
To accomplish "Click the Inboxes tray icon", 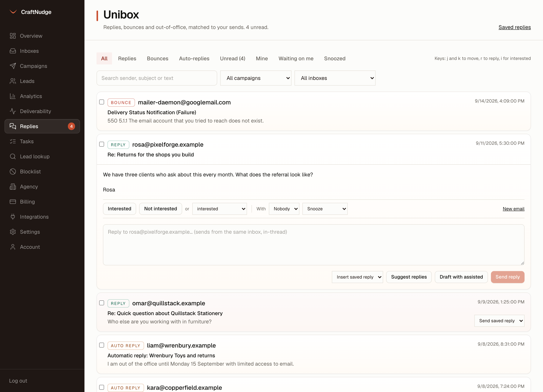I will (x=13, y=51).
